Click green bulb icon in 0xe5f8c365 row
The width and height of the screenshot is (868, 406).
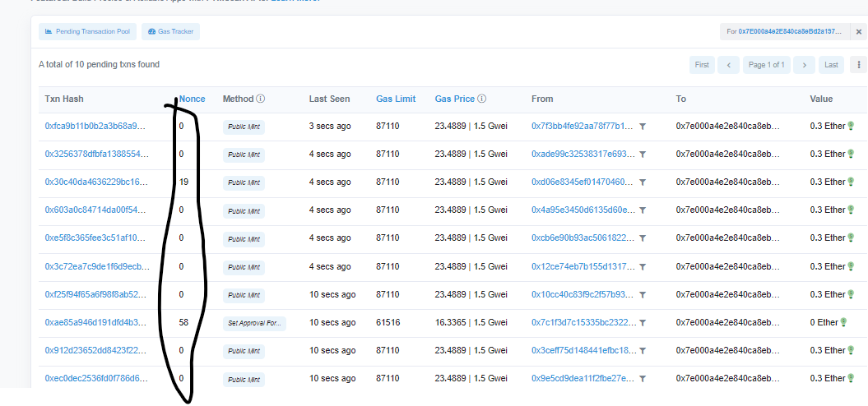[x=851, y=238]
